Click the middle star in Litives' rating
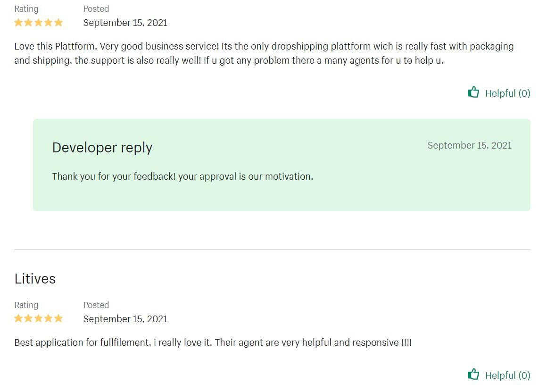 38,318
